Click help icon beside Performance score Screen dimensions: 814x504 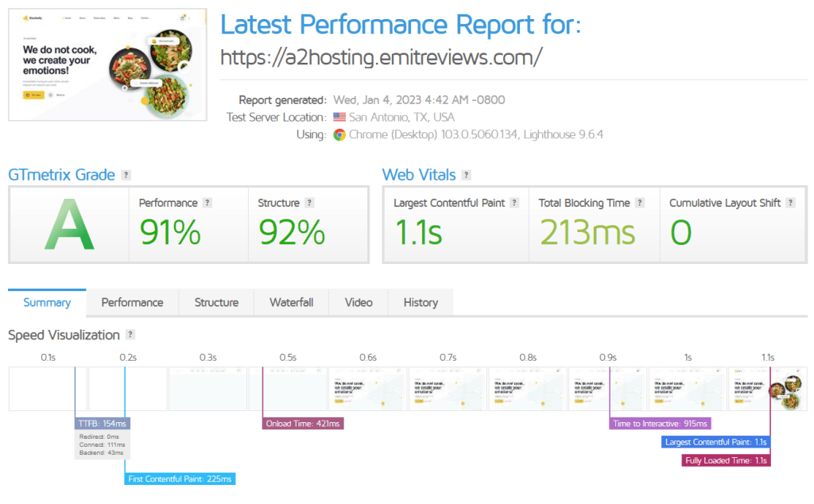point(207,203)
